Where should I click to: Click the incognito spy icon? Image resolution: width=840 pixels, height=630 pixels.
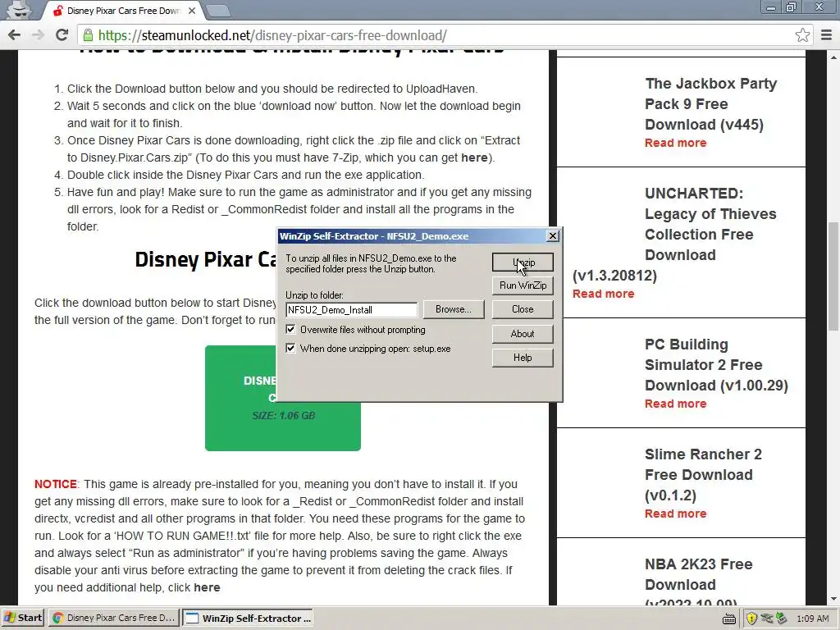(x=20, y=10)
